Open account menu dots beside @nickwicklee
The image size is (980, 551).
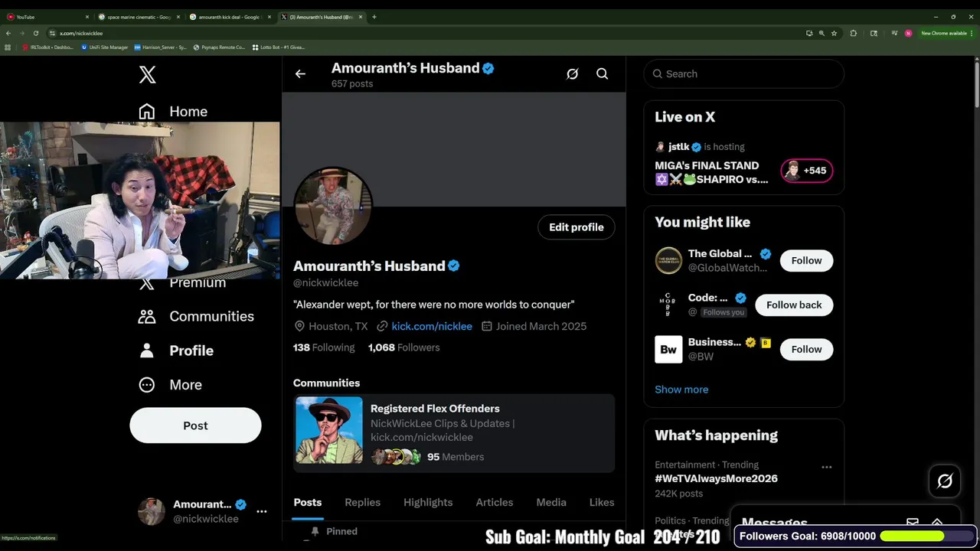point(262,511)
